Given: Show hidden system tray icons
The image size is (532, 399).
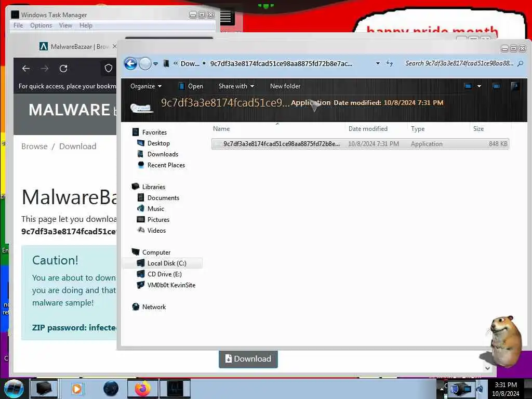Looking at the screenshot, I should click(442, 389).
